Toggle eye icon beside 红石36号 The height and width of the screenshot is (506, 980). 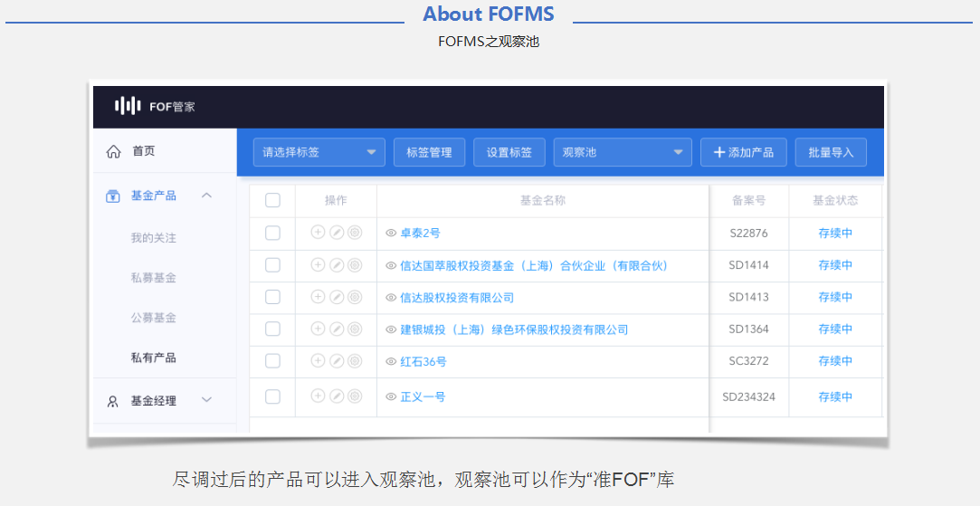[391, 361]
